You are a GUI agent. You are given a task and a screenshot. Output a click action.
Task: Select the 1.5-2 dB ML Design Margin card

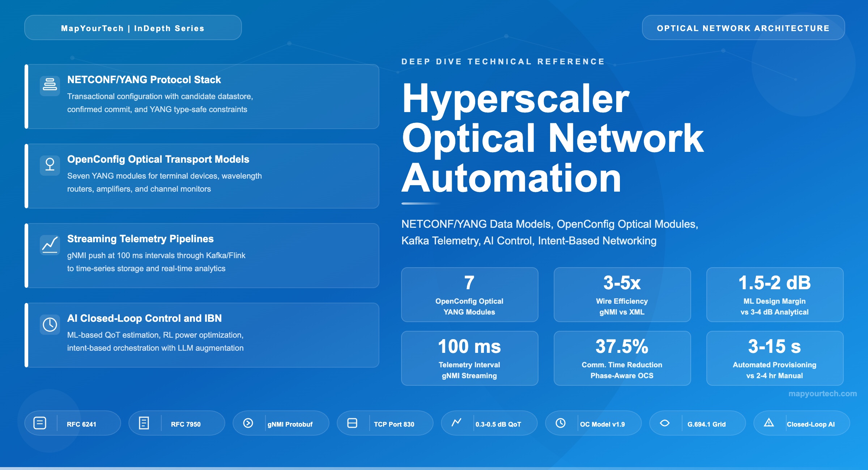[775, 295]
